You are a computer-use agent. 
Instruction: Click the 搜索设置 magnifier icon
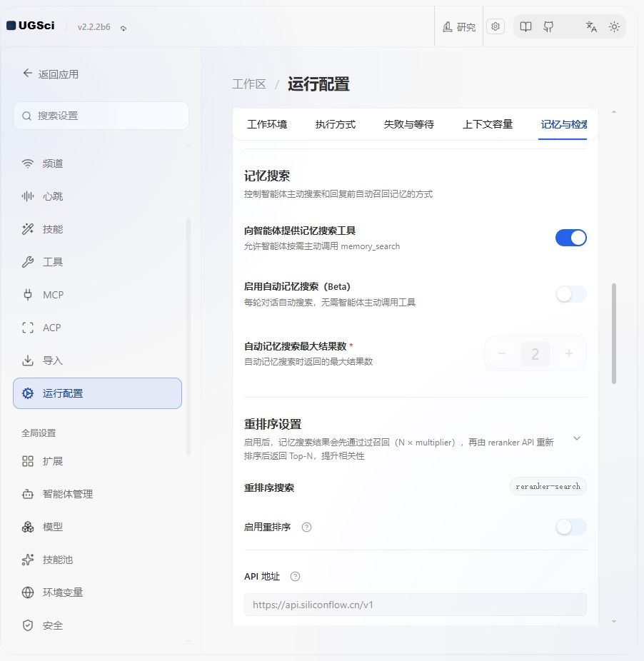point(26,116)
